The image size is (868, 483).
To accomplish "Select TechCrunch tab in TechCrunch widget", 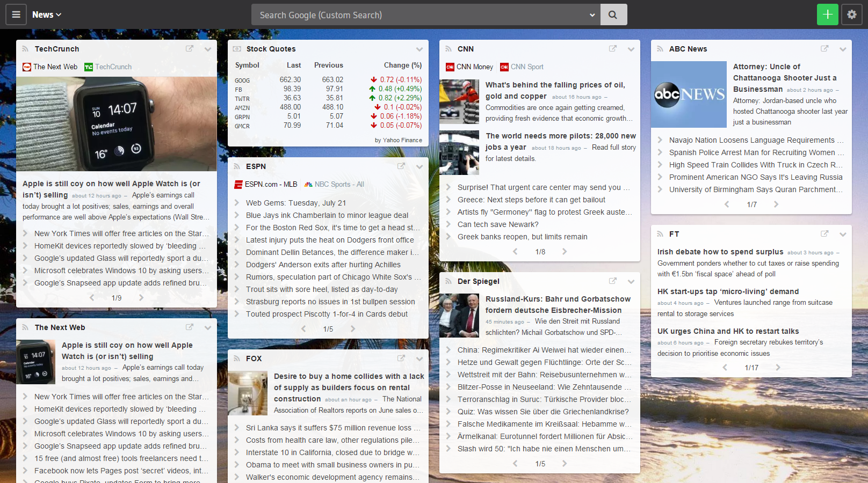I will pos(108,67).
